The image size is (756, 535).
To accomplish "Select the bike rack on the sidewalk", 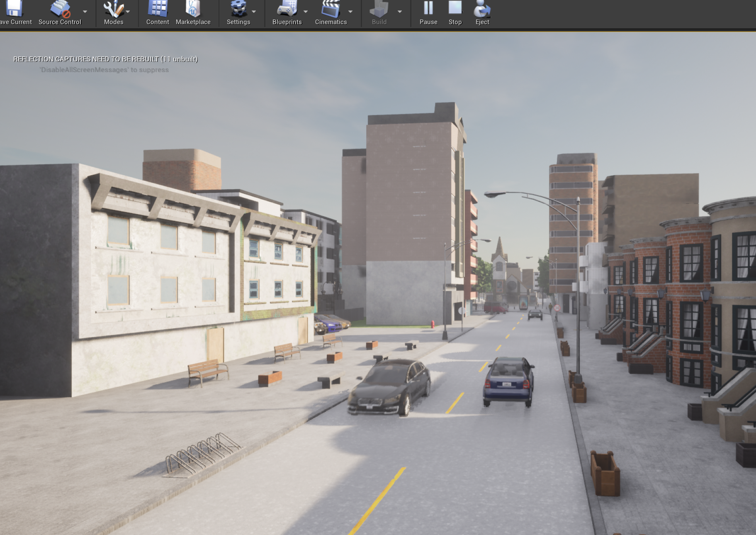I will tap(202, 454).
